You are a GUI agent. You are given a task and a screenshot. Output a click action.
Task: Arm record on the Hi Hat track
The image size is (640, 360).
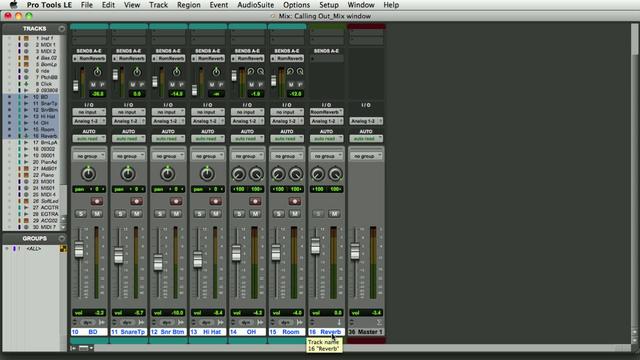pyautogui.click(x=216, y=201)
